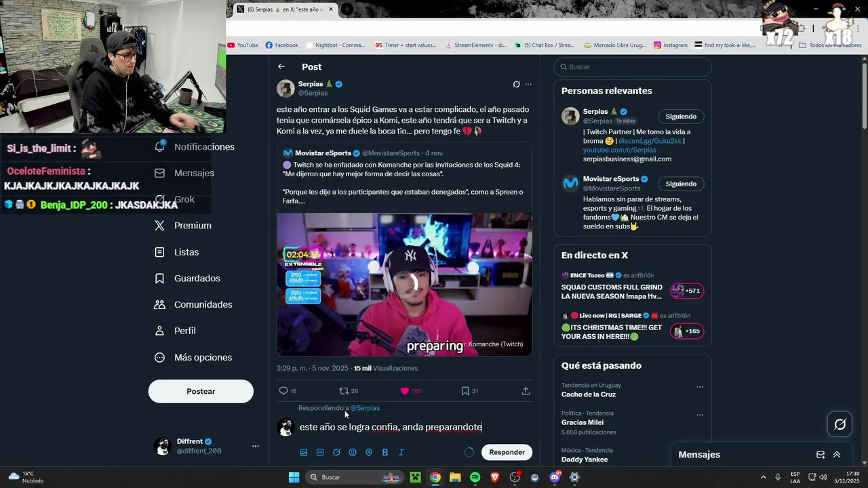Image resolution: width=868 pixels, height=488 pixels.
Task: Open Premium in the sidebar
Action: point(184,226)
